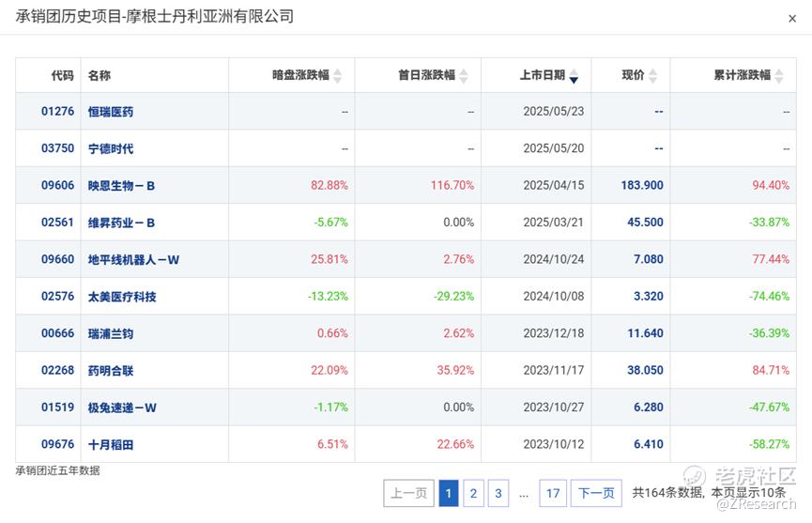Sort by 暗盘涨跌幅 column arrows
This screenshot has height=523, width=812.
(x=338, y=76)
